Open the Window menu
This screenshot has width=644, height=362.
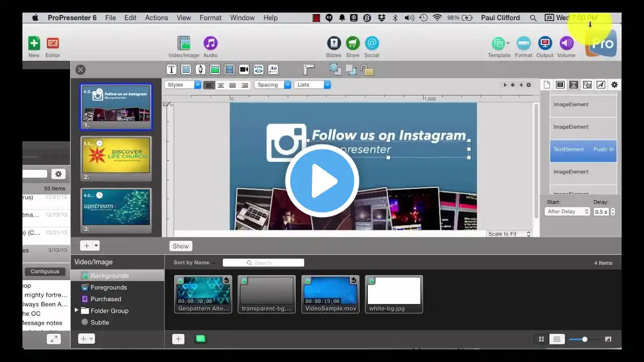coord(243,18)
